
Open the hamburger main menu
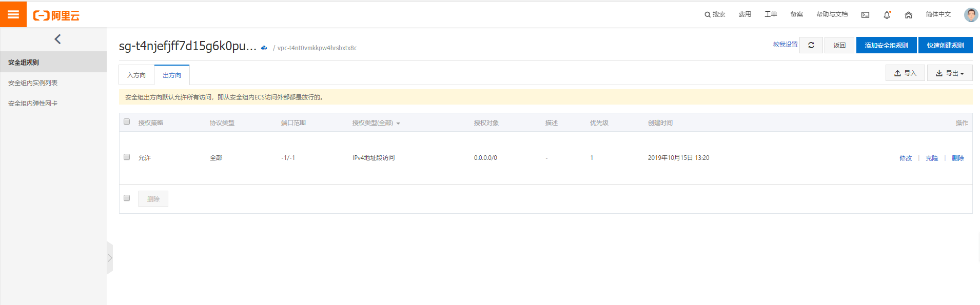13,14
